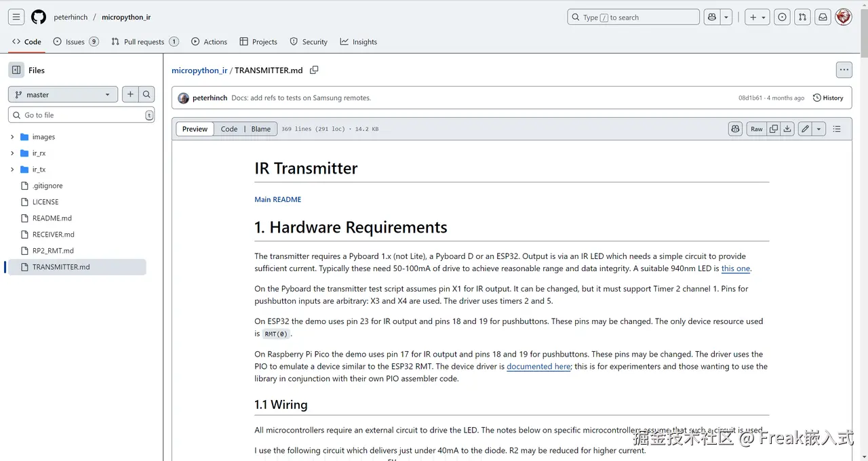Switch to the Pull requests tab
Image resolution: width=868 pixels, height=461 pixels.
point(144,41)
